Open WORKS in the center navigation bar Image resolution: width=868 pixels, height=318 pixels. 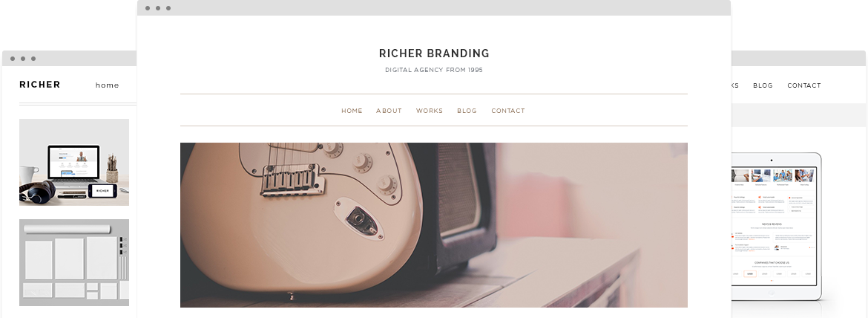click(x=429, y=111)
